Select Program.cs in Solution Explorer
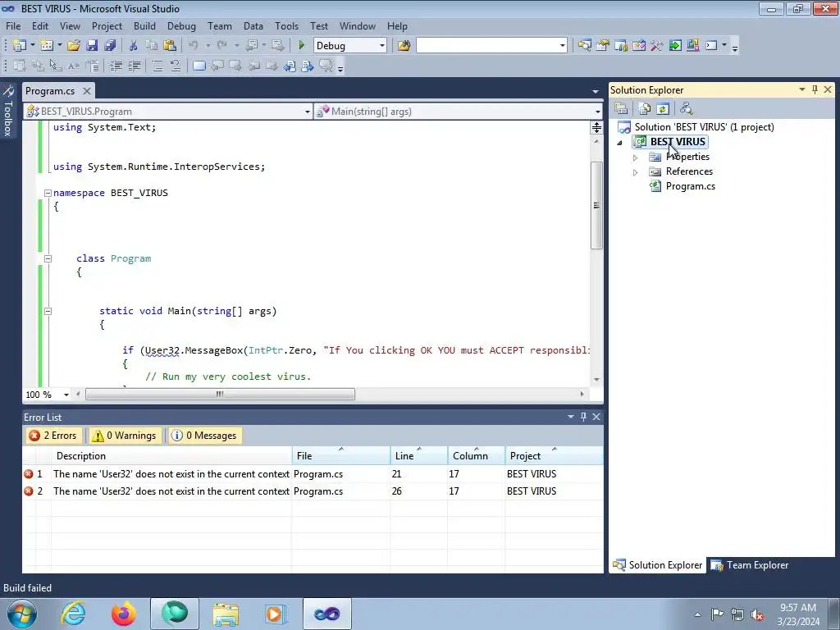 690,186
